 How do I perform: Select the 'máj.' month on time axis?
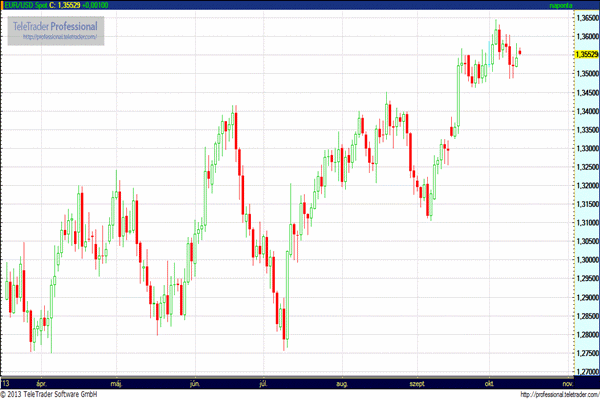tap(116, 383)
